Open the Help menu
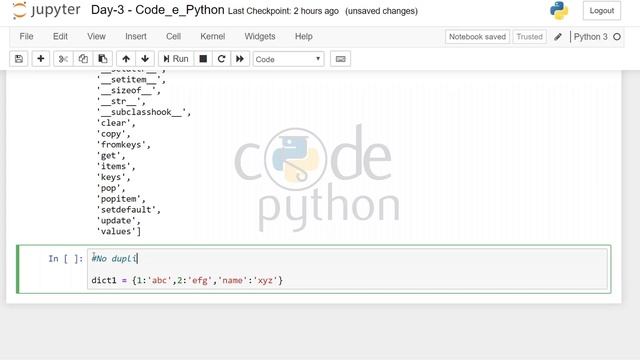 coord(304,36)
